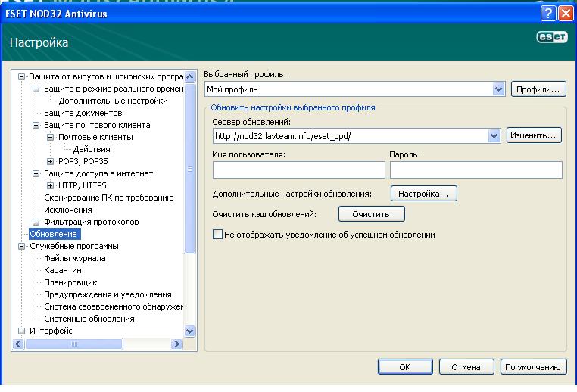
Task: Open additional update 'Настройка...' button
Action: click(x=423, y=194)
